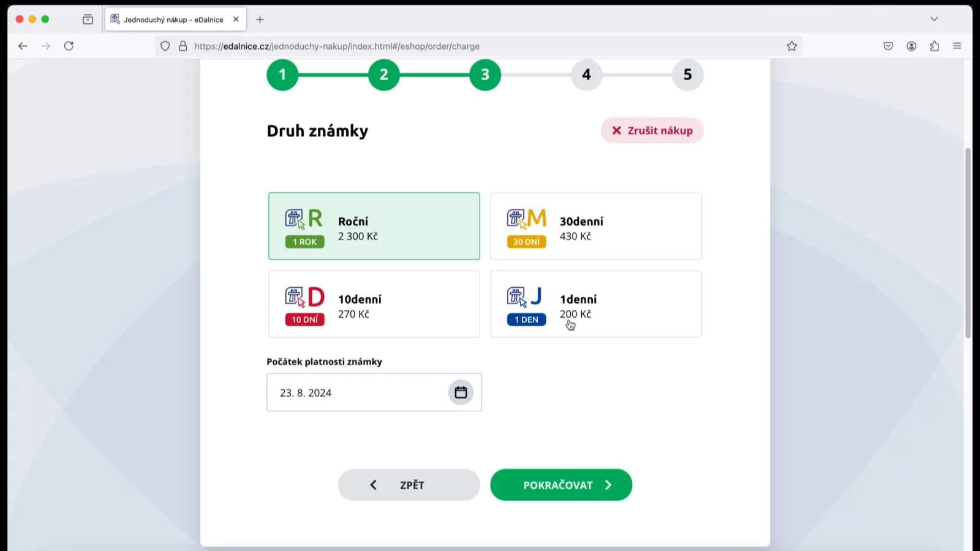Screen dimensions: 980x551
Task: Open the Firefox View icon
Action: (88, 20)
